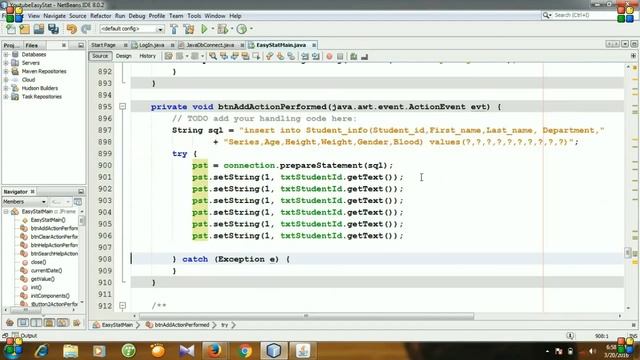Open Run Project dropdown arrow

(x=212, y=29)
